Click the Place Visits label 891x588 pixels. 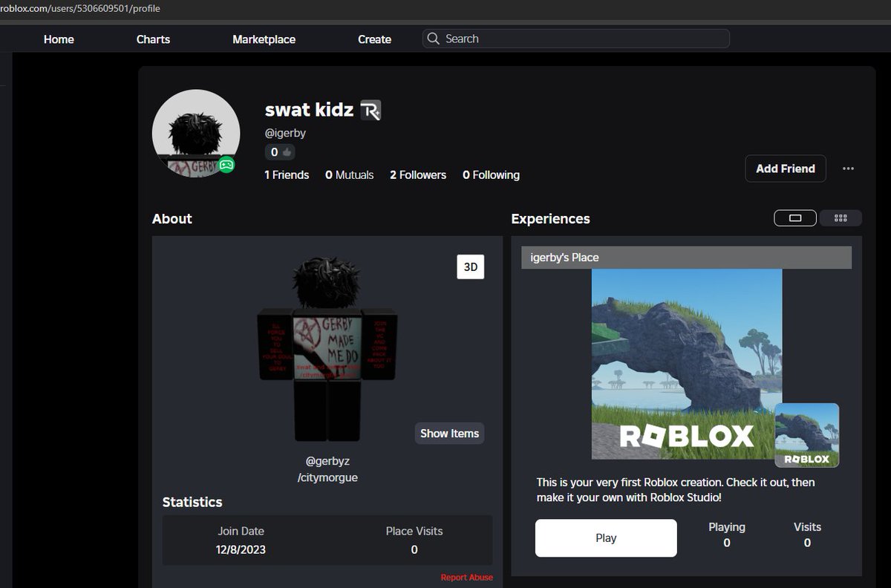click(414, 531)
